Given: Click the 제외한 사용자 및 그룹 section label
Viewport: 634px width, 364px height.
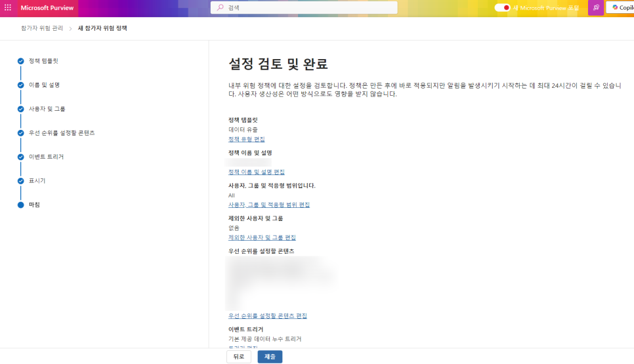Looking at the screenshot, I should coord(255,218).
